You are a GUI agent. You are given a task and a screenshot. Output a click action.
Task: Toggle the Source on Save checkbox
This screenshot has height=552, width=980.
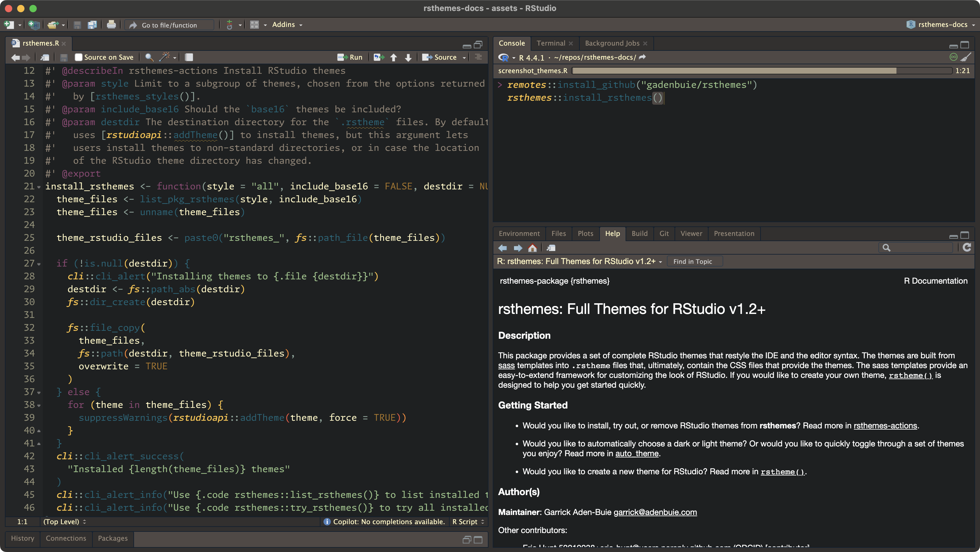click(78, 58)
